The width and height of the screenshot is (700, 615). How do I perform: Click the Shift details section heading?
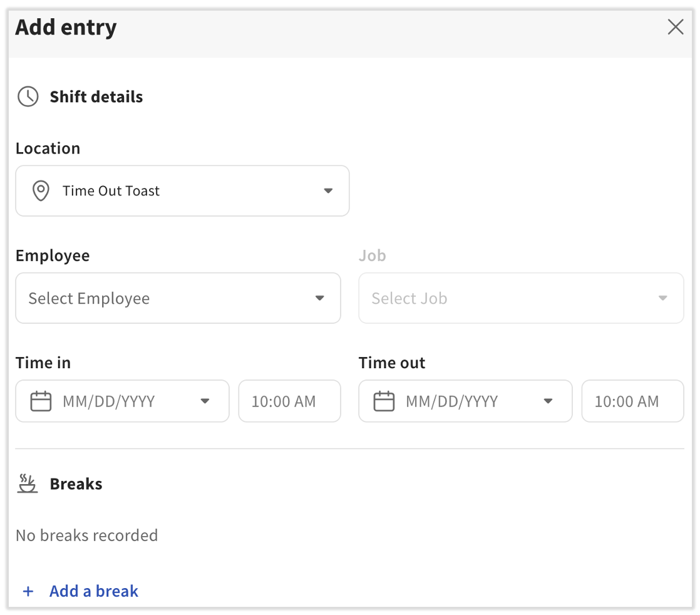pos(96,96)
